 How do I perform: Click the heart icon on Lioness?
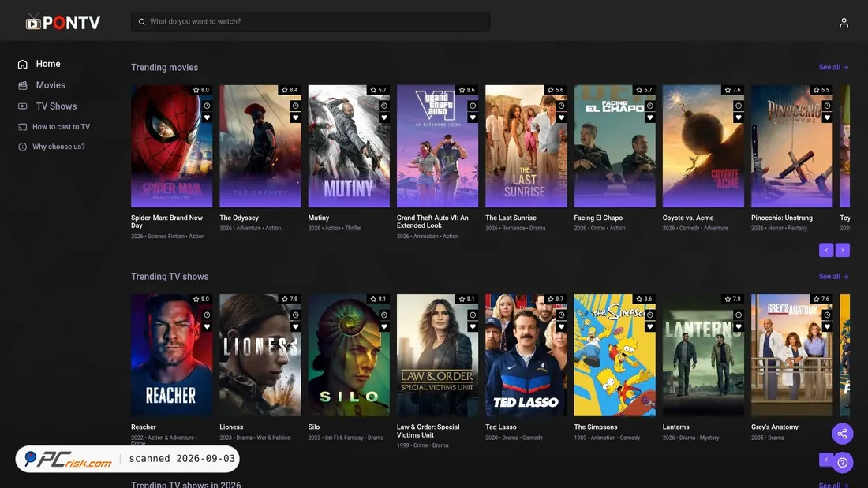pos(296,326)
